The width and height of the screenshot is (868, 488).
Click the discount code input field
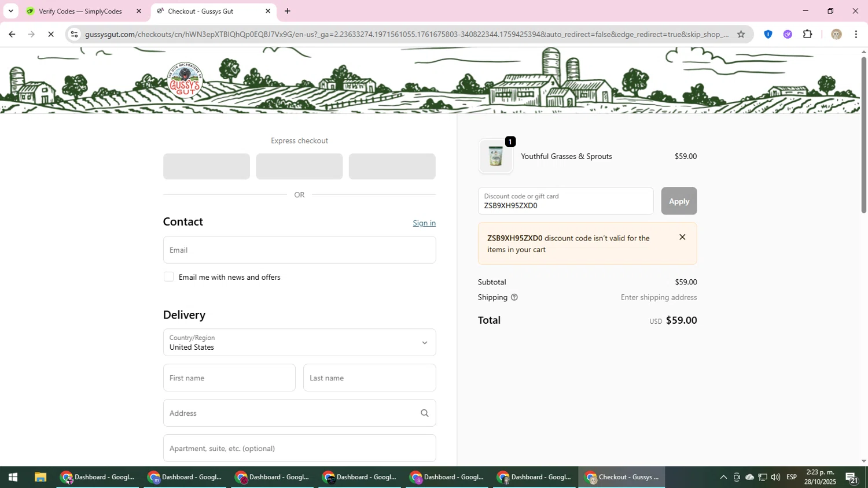pyautogui.click(x=565, y=201)
